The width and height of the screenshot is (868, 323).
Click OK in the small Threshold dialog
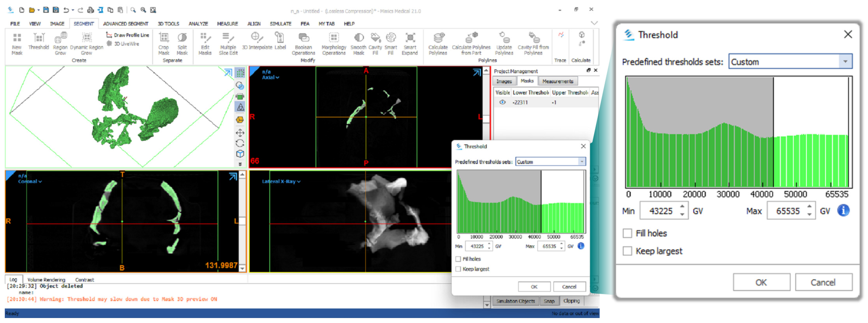tap(534, 287)
